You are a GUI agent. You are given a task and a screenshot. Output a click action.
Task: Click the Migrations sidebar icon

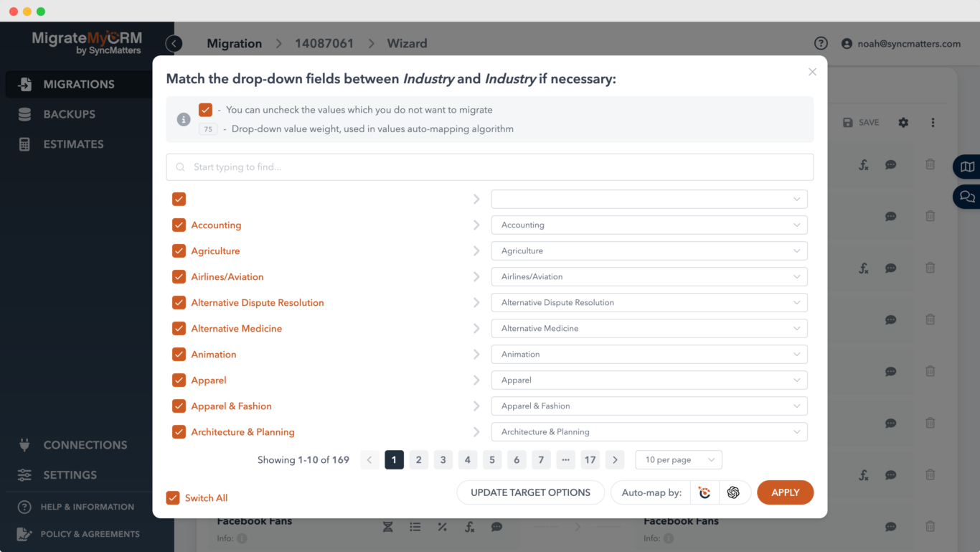[x=25, y=84]
